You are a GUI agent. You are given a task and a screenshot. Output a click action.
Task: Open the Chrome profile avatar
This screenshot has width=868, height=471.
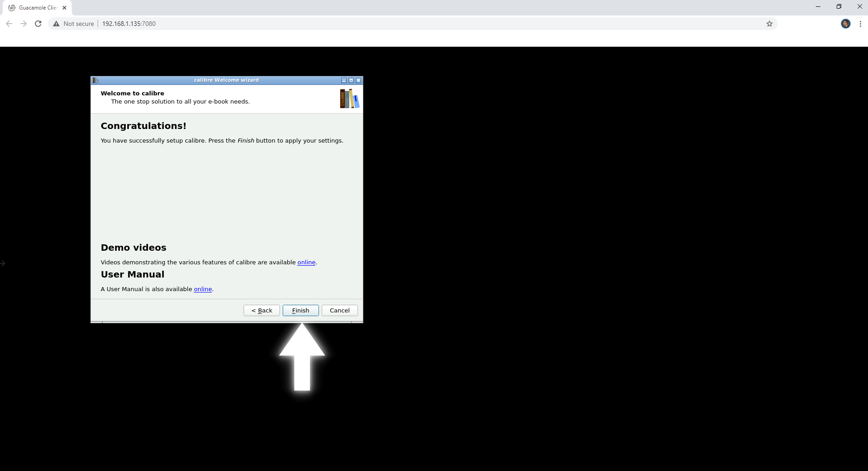tap(846, 24)
